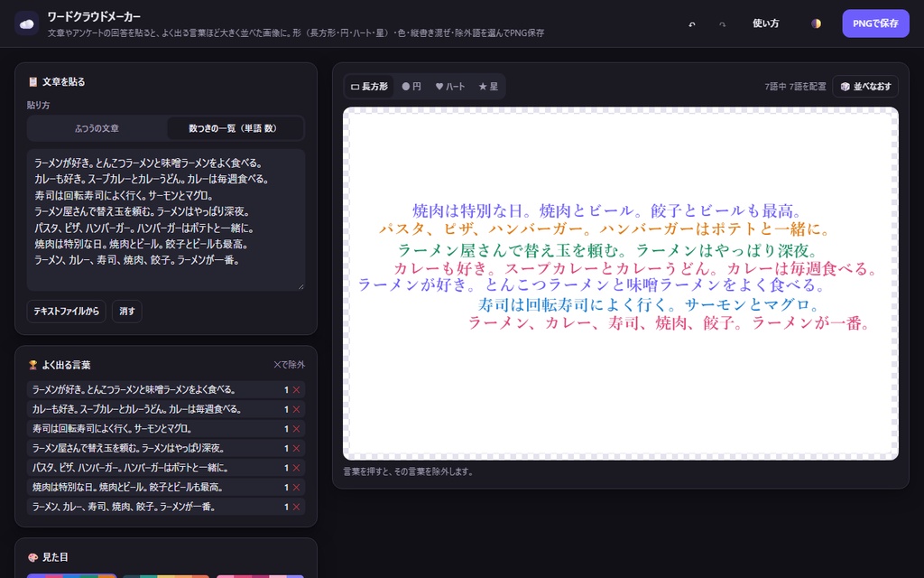Exclude the 焼肉は特別な日 row with its X
The image size is (924, 578).
(x=296, y=487)
